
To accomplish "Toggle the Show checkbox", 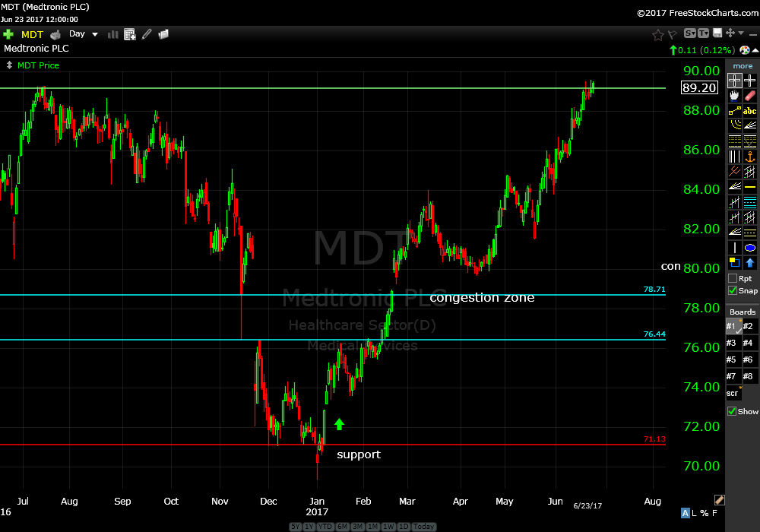I will (x=733, y=411).
